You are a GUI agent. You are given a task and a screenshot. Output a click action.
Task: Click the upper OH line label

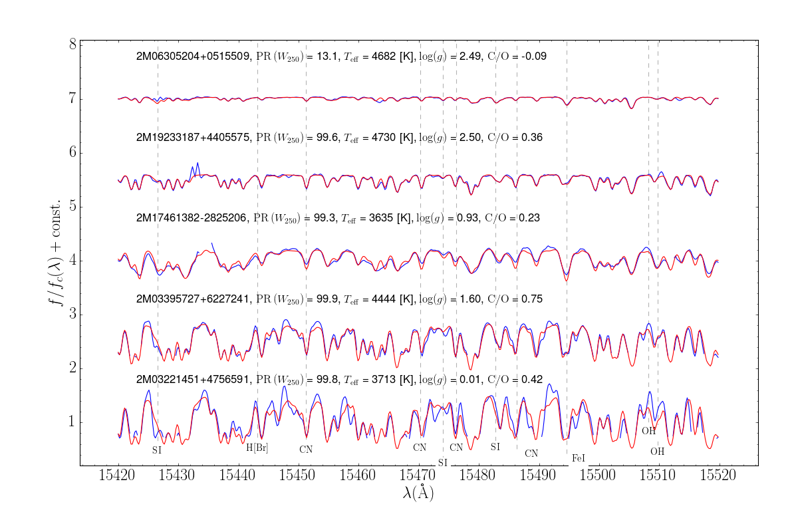click(x=649, y=431)
